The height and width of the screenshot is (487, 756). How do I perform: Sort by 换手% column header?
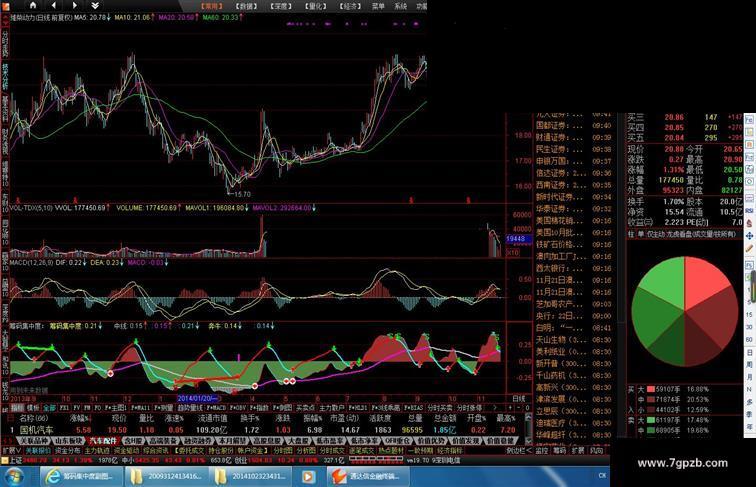pyautogui.click(x=250, y=418)
